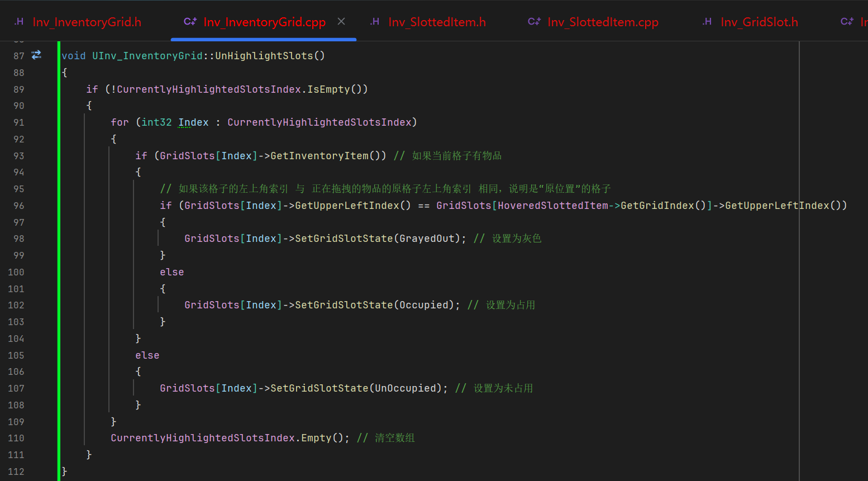Image resolution: width=868 pixels, height=481 pixels.
Task: Click CurrentlyHighlightedSlotsIndex in the for loop
Action: [x=319, y=122]
